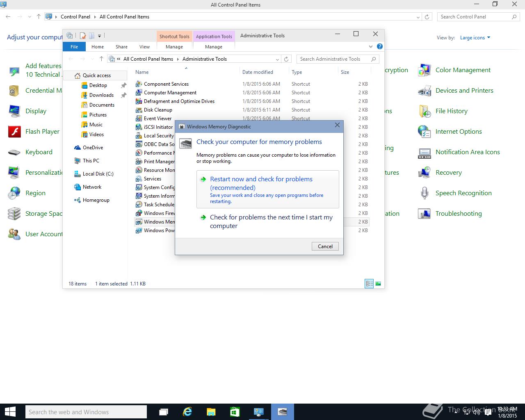Click Color Management icon in Control Panel
The width and height of the screenshot is (525, 420).
(425, 70)
